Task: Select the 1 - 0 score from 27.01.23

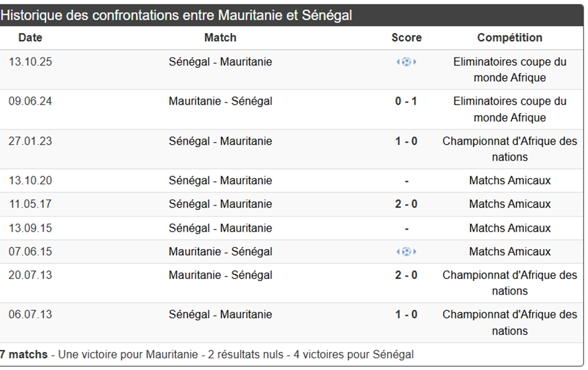Action: (406, 141)
